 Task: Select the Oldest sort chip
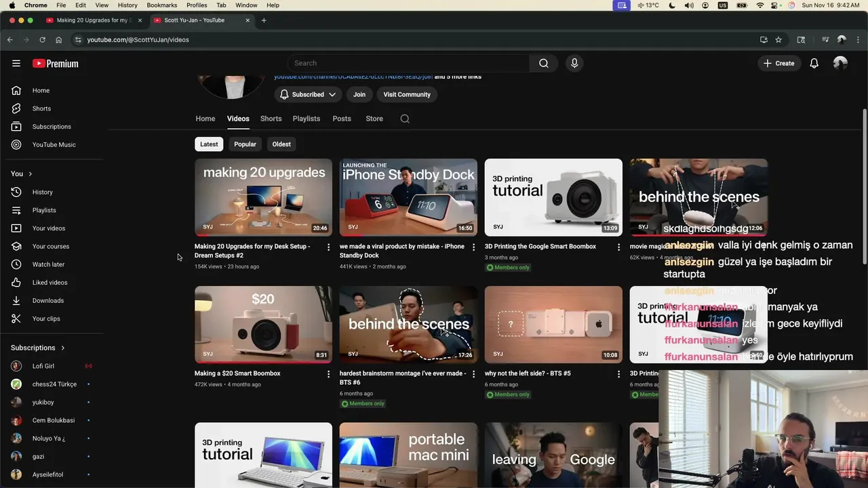281,144
